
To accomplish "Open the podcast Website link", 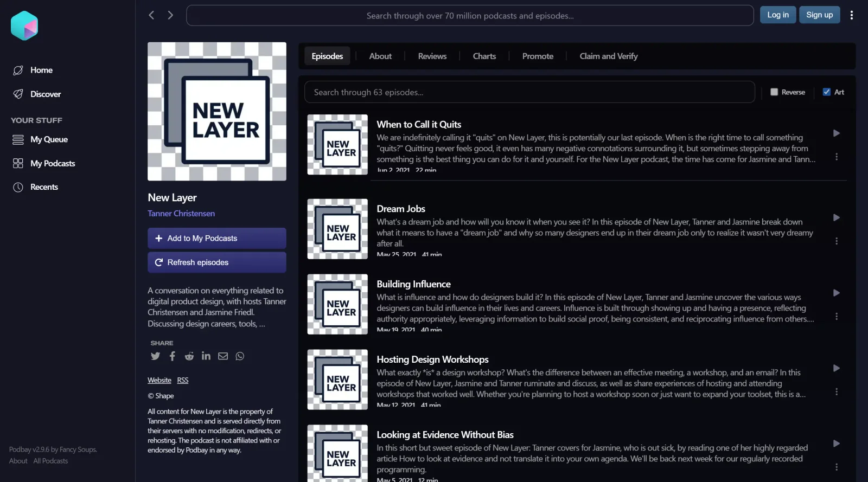I will 159,380.
